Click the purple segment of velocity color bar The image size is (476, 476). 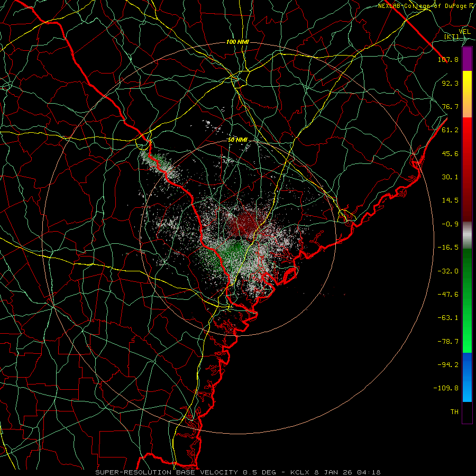pyautogui.click(x=467, y=59)
